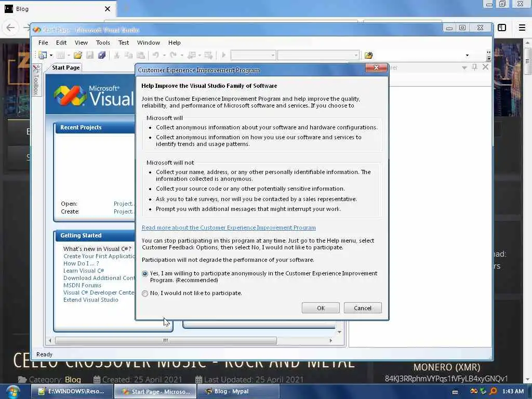This screenshot has width=532, height=399.
Task: Click the Start Page scroll down arrow
Action: tap(339, 332)
